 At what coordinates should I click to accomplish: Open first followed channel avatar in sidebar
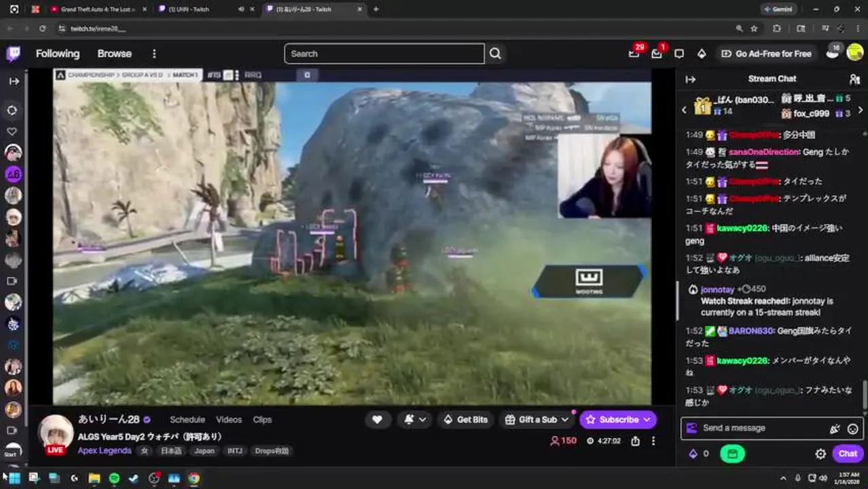(13, 153)
